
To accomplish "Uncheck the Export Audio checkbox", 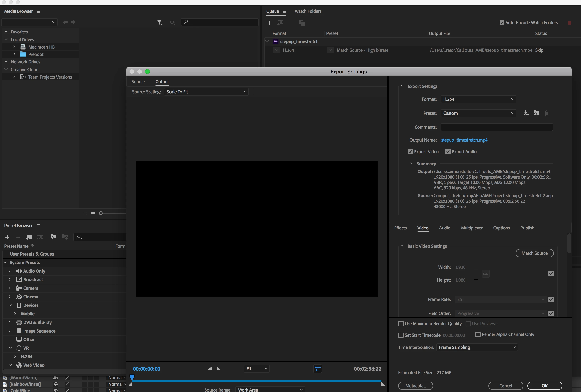I will (x=448, y=152).
